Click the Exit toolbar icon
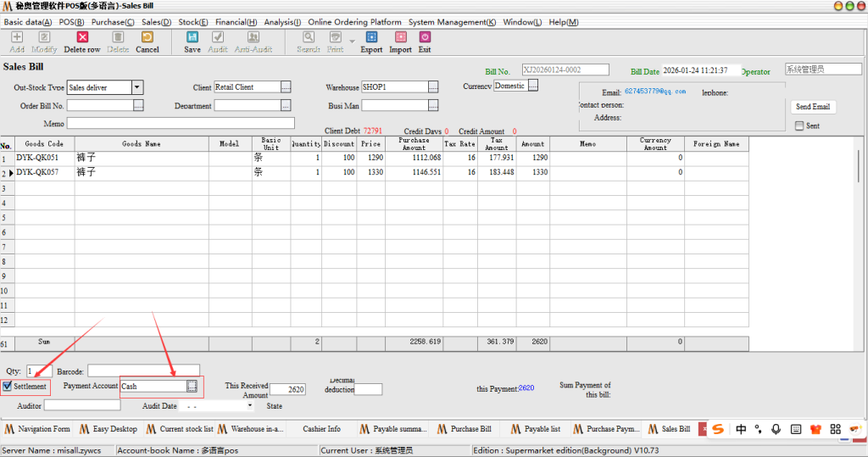The image size is (868, 457). point(425,38)
